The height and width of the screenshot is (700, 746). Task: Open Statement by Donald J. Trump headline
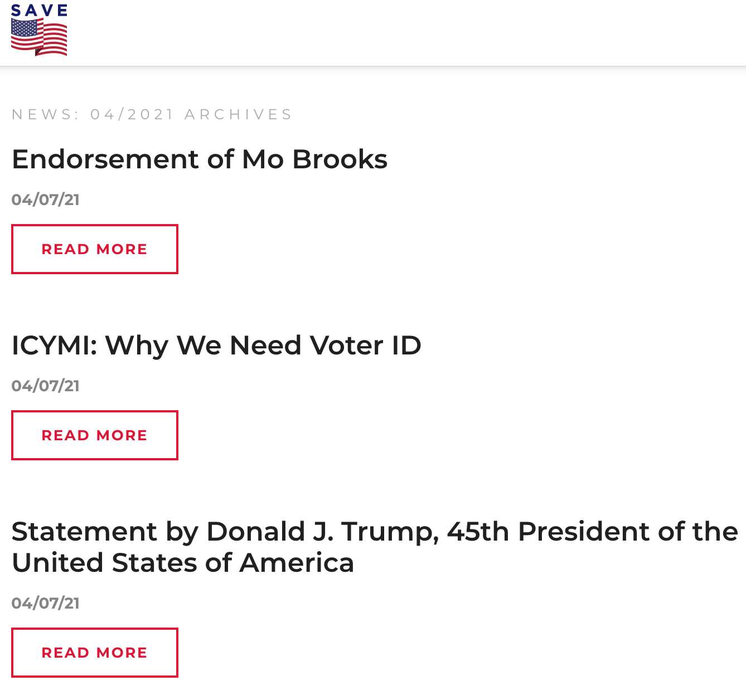pyautogui.click(x=375, y=547)
